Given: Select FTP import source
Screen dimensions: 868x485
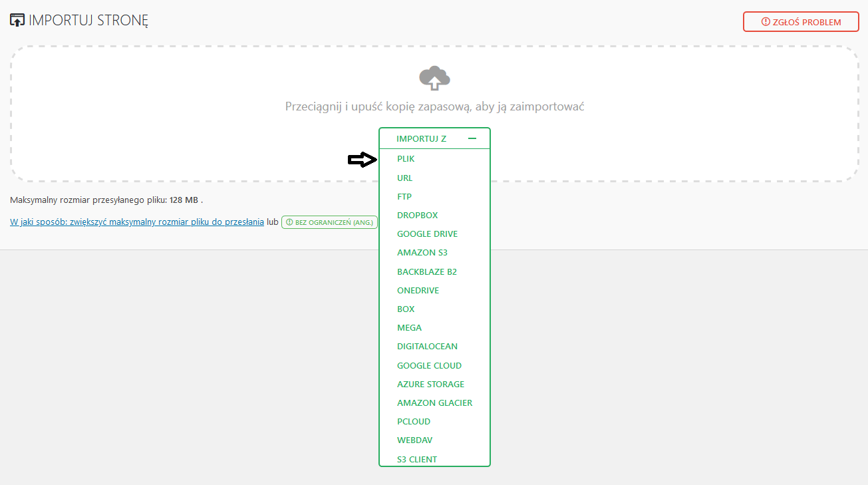Looking at the screenshot, I should point(404,197).
